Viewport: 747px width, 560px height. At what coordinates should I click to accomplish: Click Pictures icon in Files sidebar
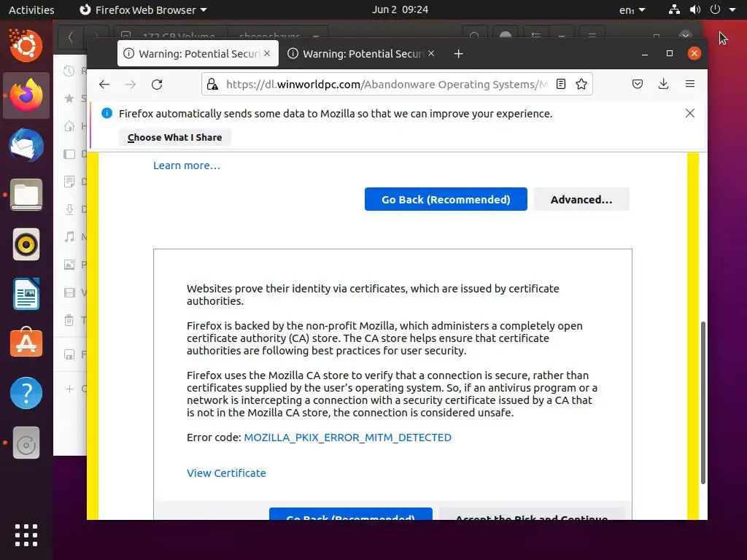(69, 264)
